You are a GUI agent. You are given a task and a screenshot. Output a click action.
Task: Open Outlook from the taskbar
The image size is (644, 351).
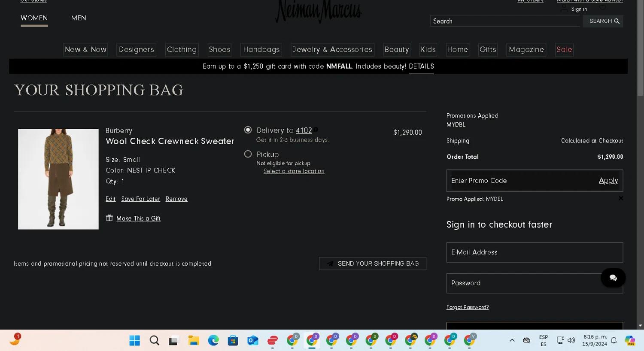coord(252,341)
